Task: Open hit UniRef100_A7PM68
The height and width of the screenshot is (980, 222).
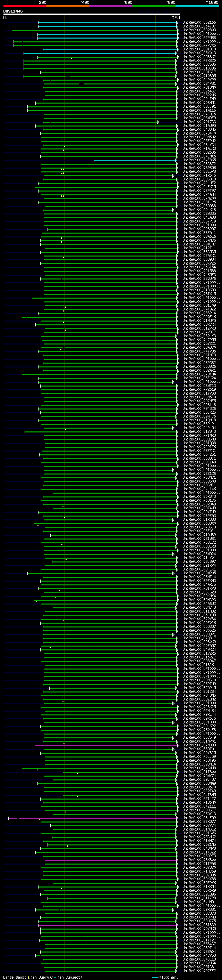Action: [199, 38]
